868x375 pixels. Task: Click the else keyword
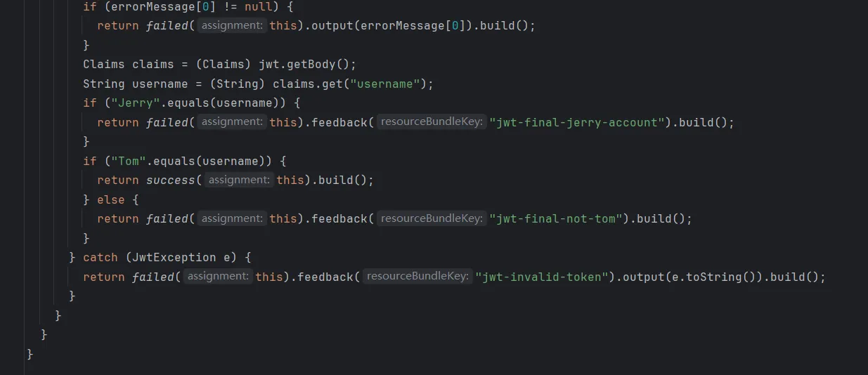(x=111, y=199)
